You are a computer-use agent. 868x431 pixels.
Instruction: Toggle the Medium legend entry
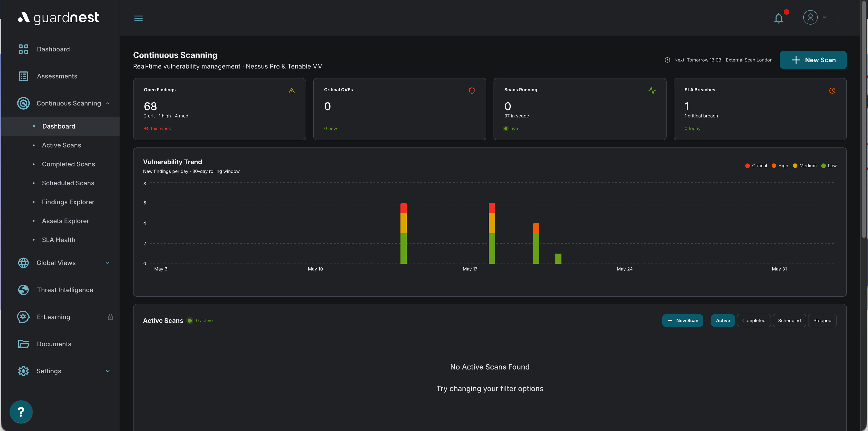pos(805,166)
